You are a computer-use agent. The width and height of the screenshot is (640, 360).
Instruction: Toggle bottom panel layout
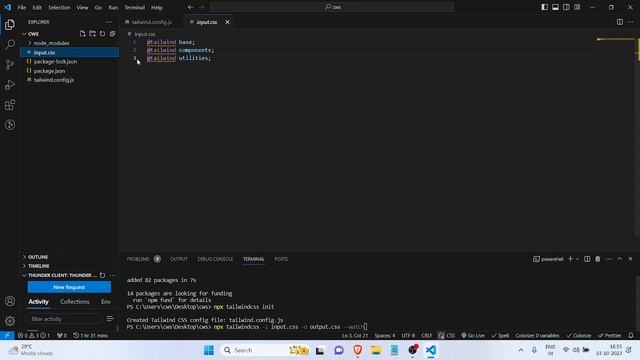(556, 7)
